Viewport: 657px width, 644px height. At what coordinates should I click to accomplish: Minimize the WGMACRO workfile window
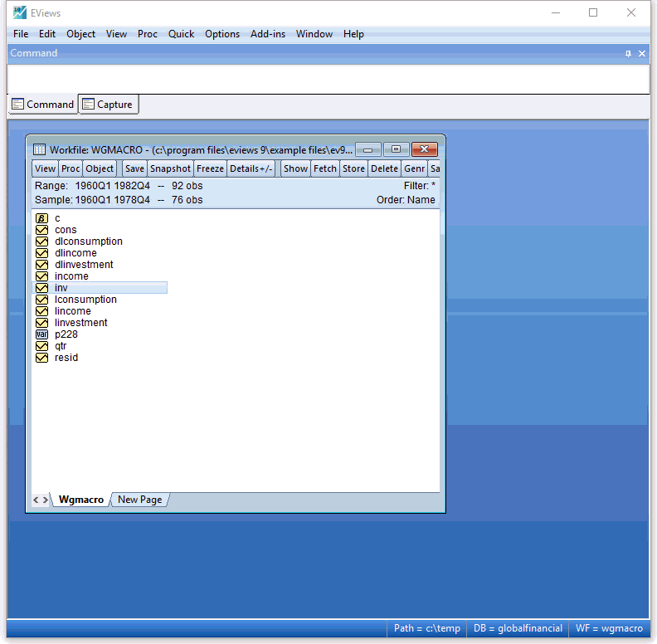click(367, 149)
